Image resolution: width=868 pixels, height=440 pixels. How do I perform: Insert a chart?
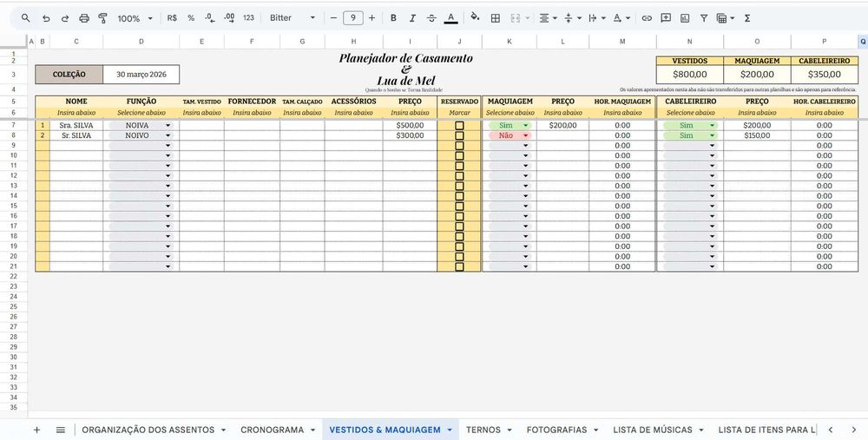685,17
